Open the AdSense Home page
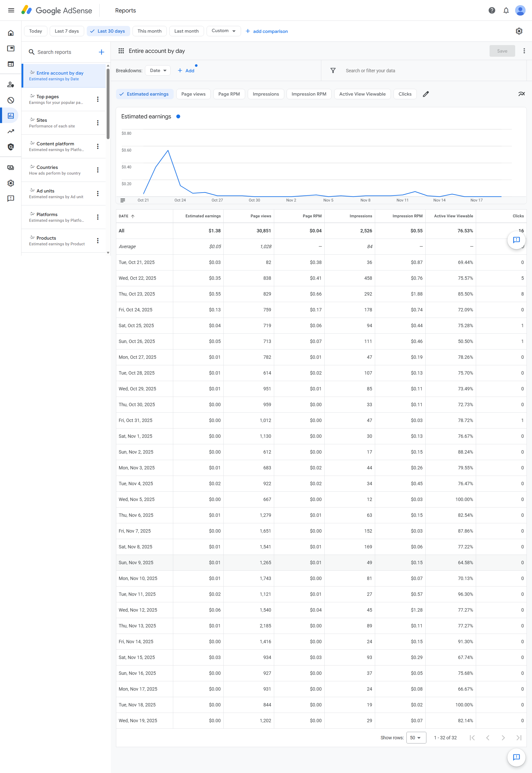 click(x=11, y=33)
